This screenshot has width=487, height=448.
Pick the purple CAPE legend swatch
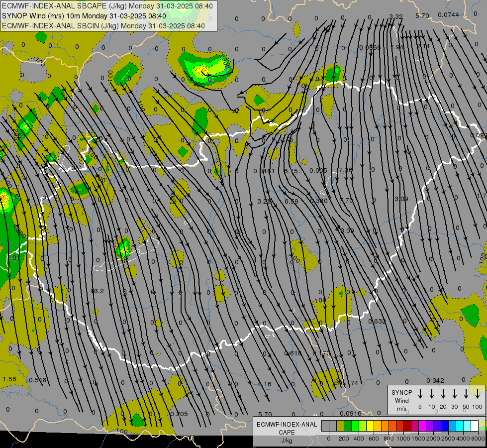(429, 426)
